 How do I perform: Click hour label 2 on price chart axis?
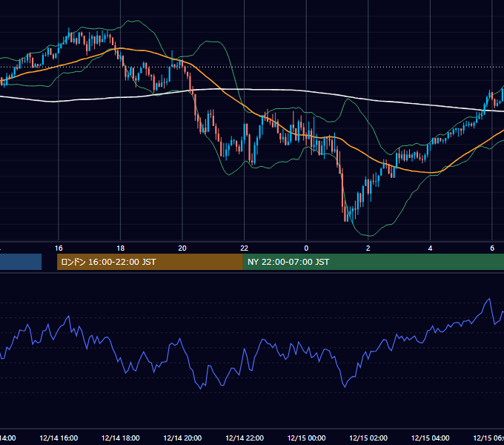368,248
